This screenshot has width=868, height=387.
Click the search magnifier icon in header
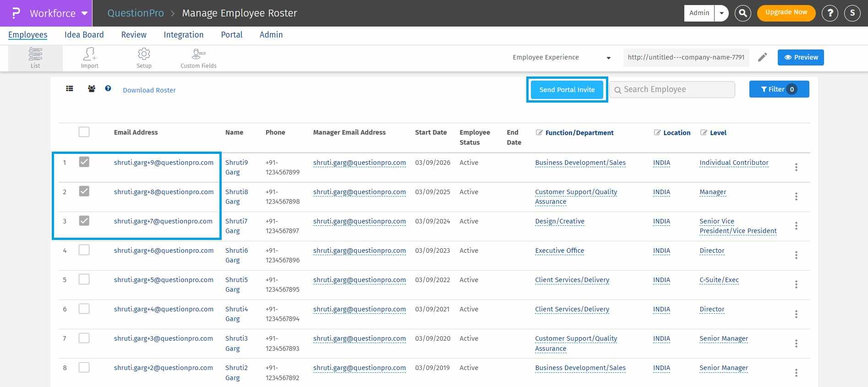[x=743, y=13]
